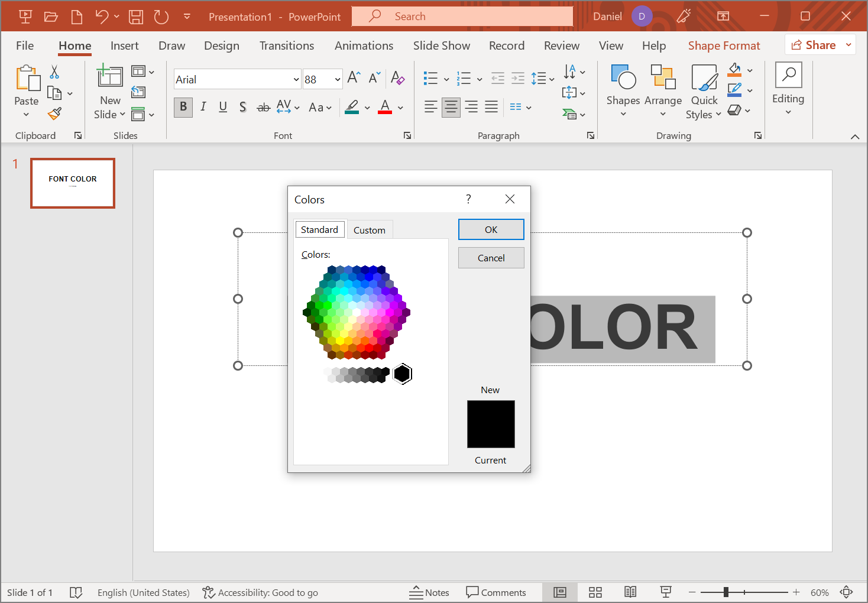Toggle the Underline formatting
This screenshot has width=868, height=603.
[223, 107]
